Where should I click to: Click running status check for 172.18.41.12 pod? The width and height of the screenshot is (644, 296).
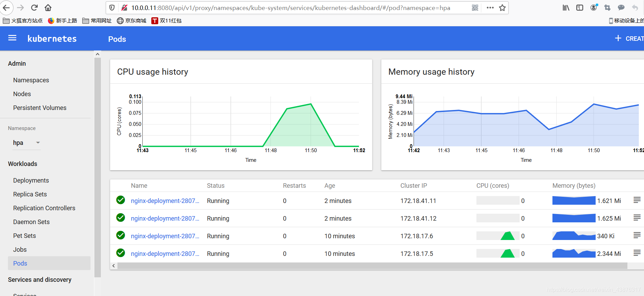click(x=121, y=218)
